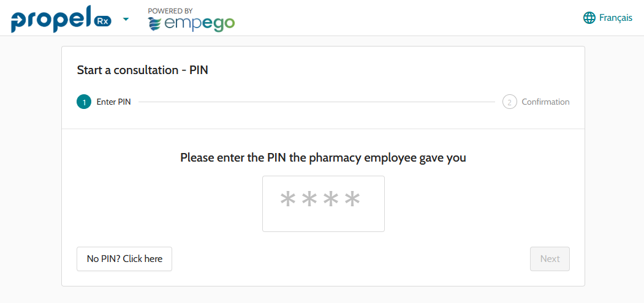This screenshot has height=303, width=644.
Task: Click the Rx badge in the logo
Action: (x=102, y=21)
